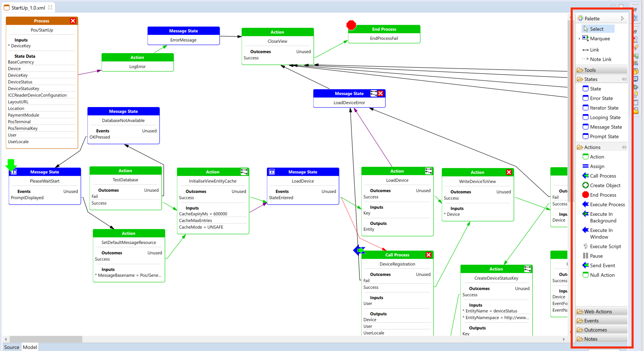Toggle pin on Actions palette drawer

click(x=624, y=147)
